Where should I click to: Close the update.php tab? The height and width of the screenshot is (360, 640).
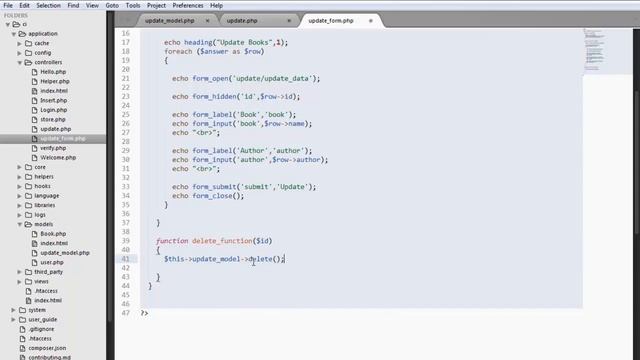click(289, 20)
